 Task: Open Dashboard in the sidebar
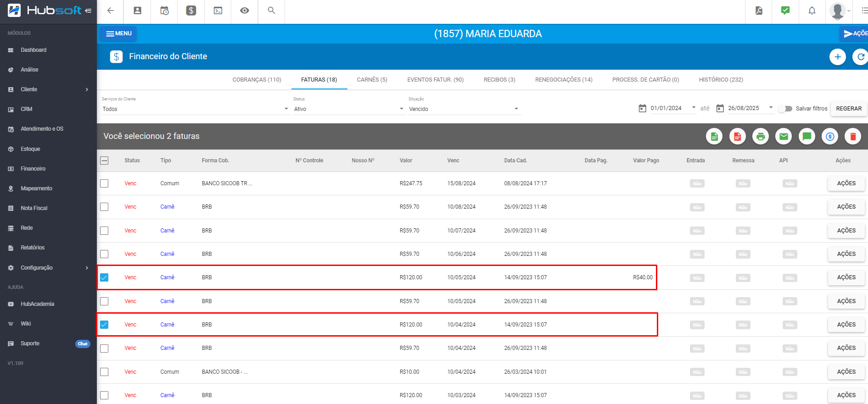(x=34, y=50)
